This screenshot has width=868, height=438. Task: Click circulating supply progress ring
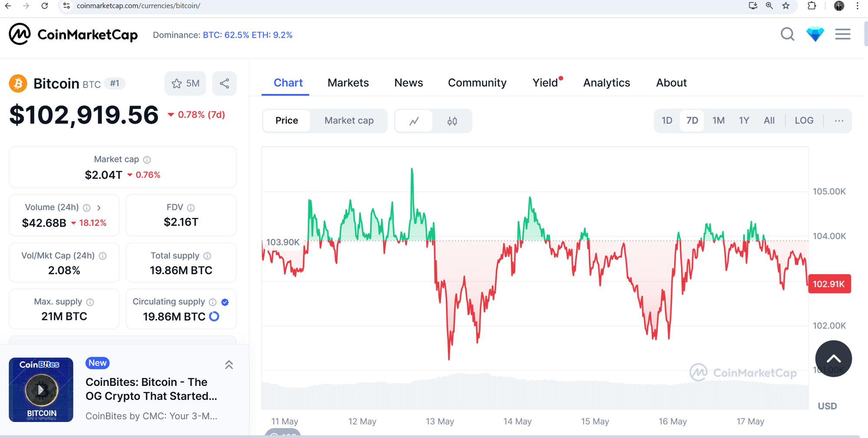[x=214, y=316]
